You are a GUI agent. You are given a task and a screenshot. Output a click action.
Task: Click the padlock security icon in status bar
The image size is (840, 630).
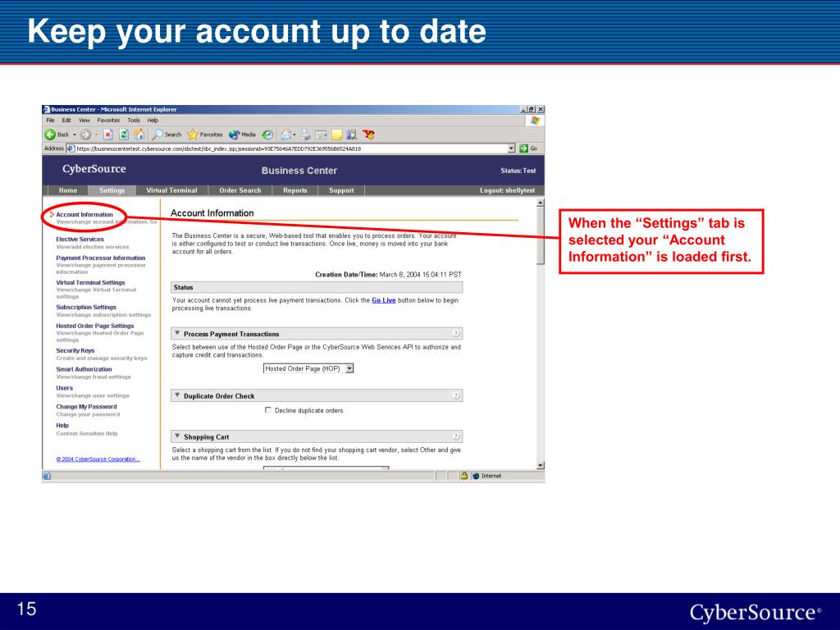click(x=464, y=476)
